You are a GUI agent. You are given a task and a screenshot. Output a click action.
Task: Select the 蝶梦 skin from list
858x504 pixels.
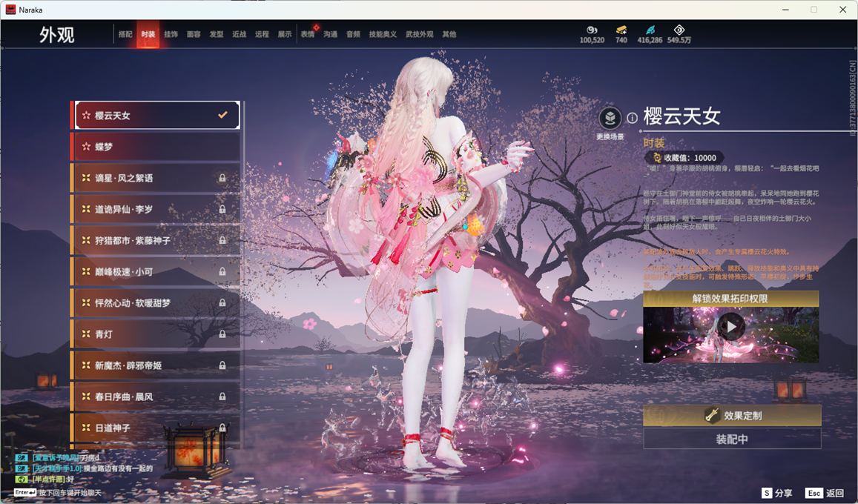156,147
